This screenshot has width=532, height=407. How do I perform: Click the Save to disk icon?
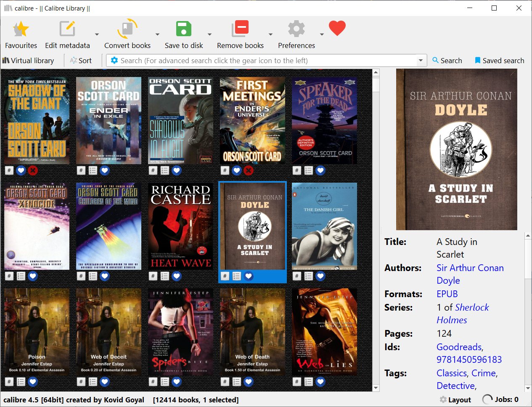[184, 29]
